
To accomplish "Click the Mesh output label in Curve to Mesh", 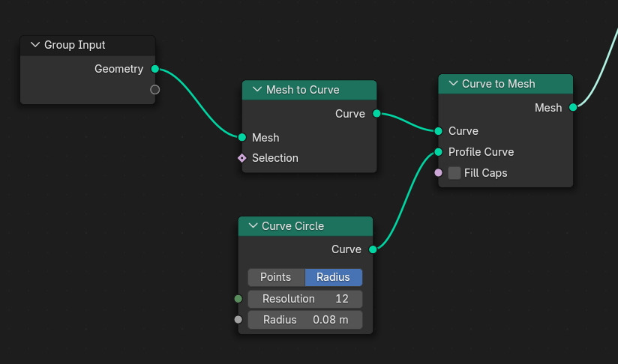I will tap(548, 107).
